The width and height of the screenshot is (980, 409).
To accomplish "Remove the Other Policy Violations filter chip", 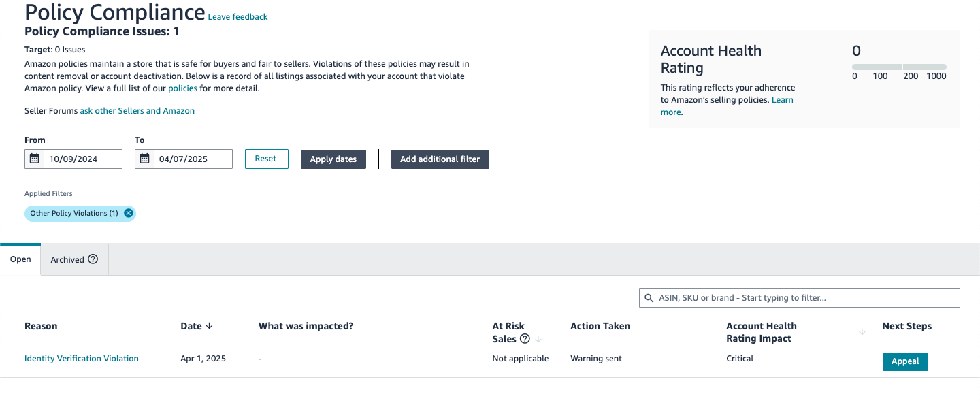I will tap(129, 213).
